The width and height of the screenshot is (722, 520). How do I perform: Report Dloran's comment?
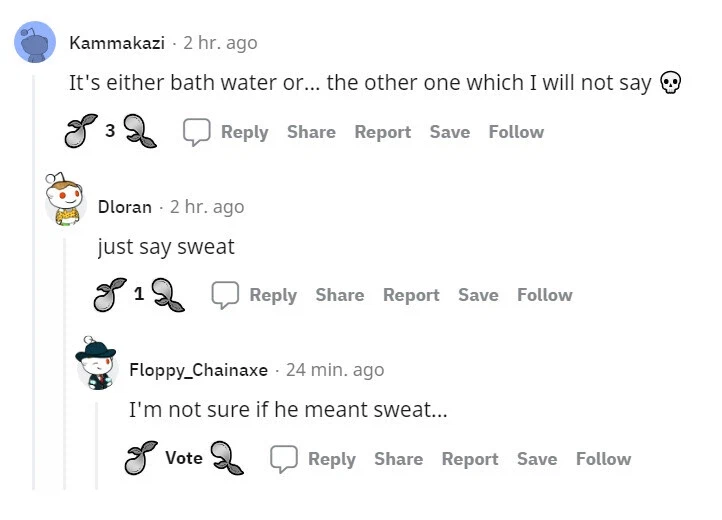click(411, 295)
